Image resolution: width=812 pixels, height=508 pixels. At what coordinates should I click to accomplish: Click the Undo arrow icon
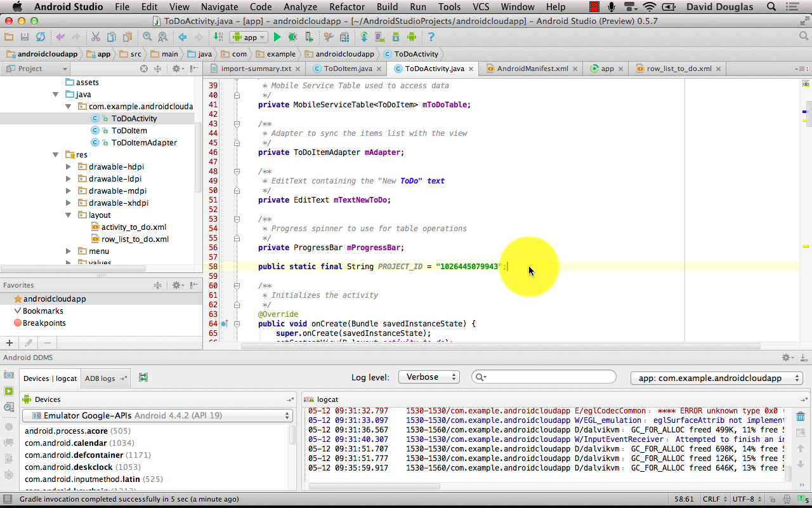pyautogui.click(x=60, y=37)
